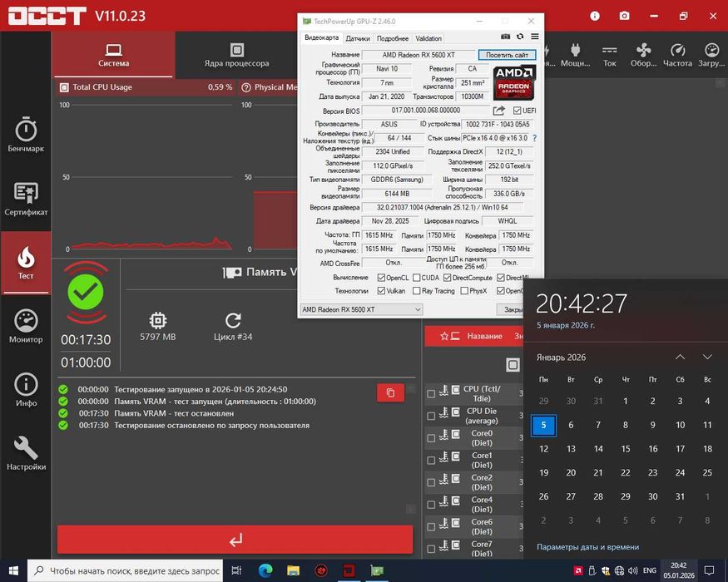This screenshot has height=582, width=728.
Task: Click GPU-Z screenshot camera icon
Action: tap(506, 37)
